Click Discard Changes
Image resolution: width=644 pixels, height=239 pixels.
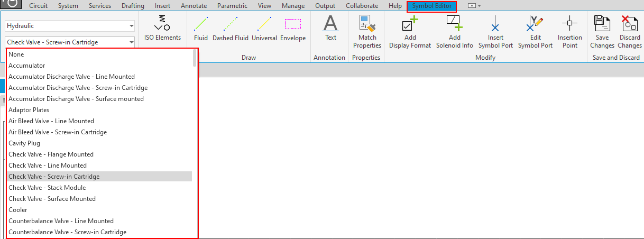pos(629,32)
